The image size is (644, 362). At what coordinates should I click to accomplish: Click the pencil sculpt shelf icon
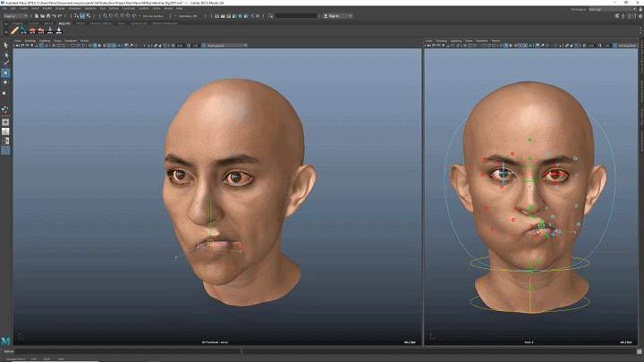pyautogui.click(x=15, y=29)
